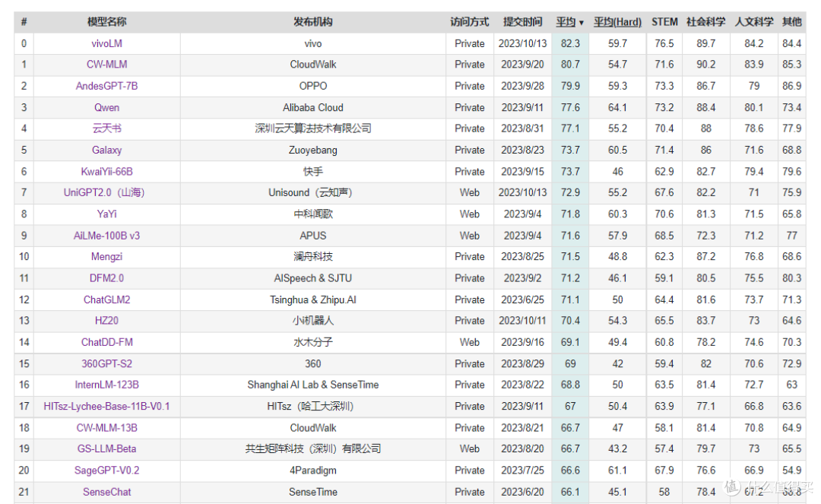
Task: Click the 其他 column header
Action: click(x=791, y=22)
